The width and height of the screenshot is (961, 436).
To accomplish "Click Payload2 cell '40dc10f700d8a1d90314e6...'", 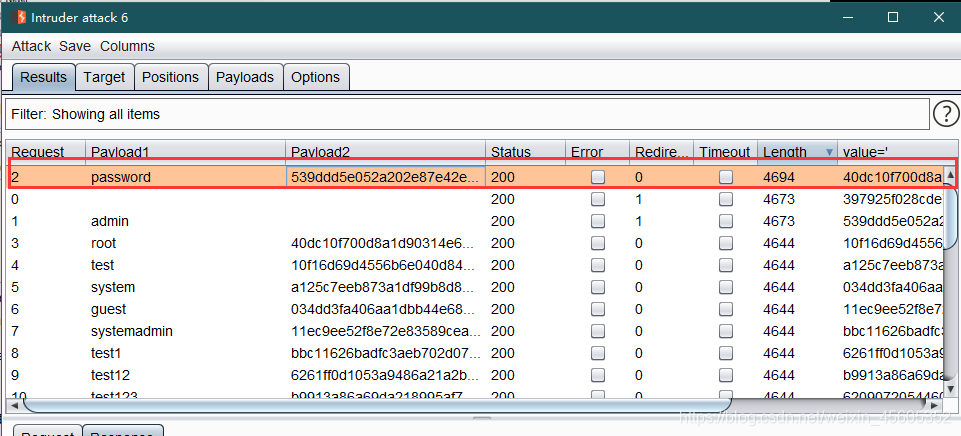I will click(386, 243).
